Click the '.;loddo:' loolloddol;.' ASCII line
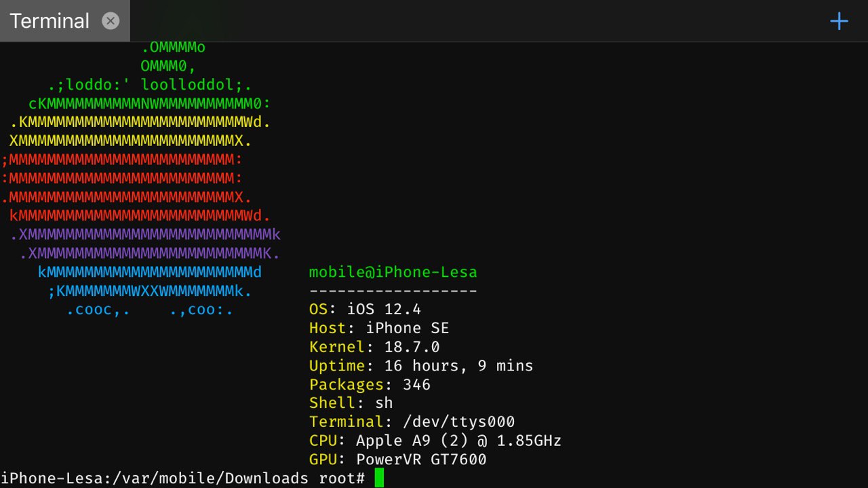Viewport: 868px width, 488px height. 150,86
